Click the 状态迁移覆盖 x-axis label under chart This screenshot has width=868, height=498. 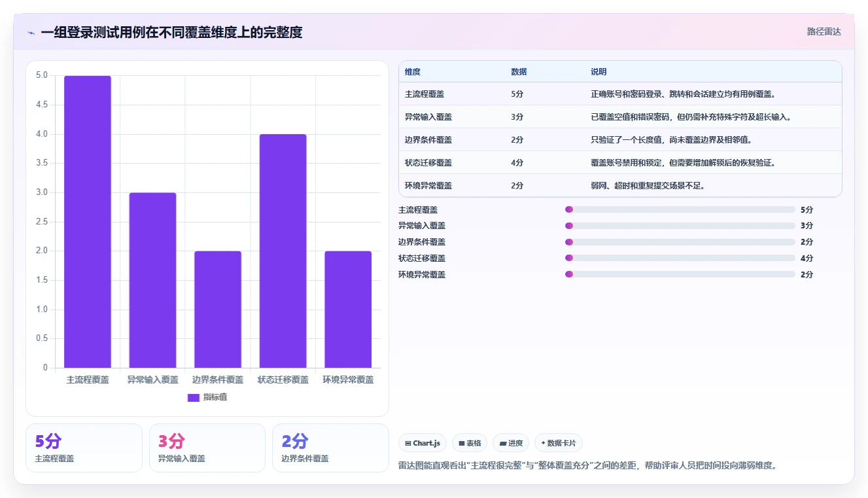pos(283,380)
